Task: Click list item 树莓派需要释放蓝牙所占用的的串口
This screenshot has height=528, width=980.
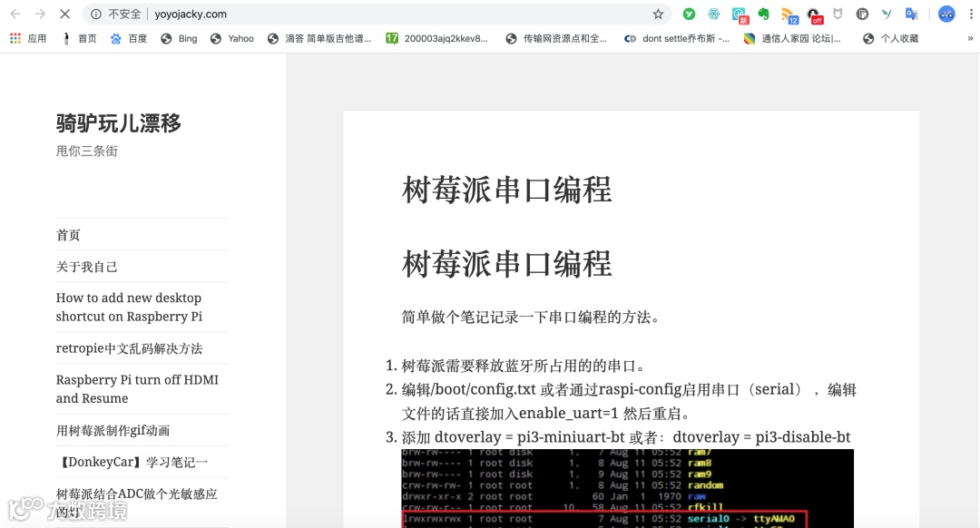Action: (x=524, y=366)
